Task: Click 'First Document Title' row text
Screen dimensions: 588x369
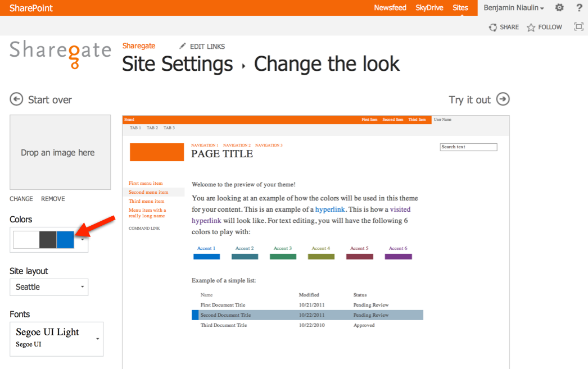Action: (223, 305)
